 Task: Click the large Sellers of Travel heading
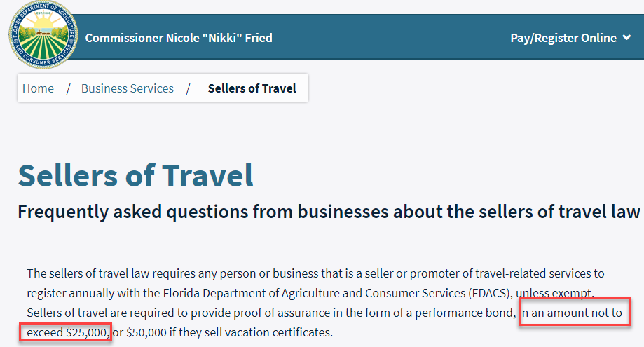[135, 175]
